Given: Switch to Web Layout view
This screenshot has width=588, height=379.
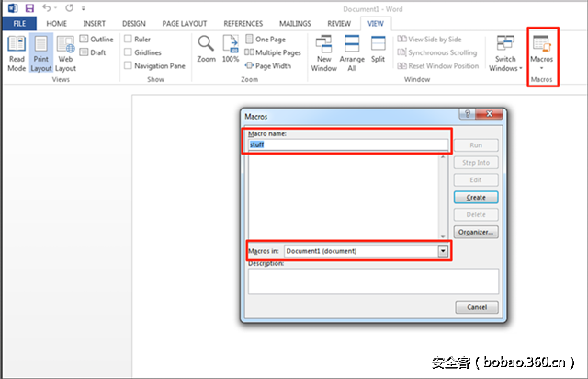Looking at the screenshot, I should [x=65, y=53].
